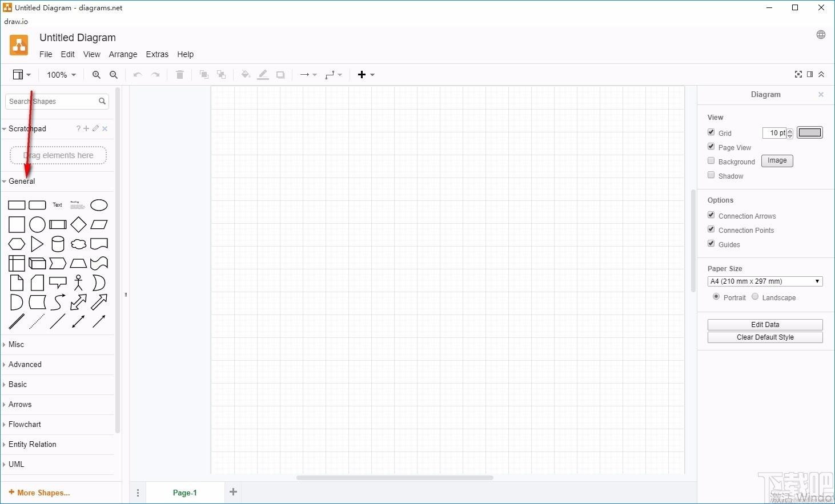Toggle the Format panel icon
This screenshot has height=504, width=835.
(x=810, y=74)
